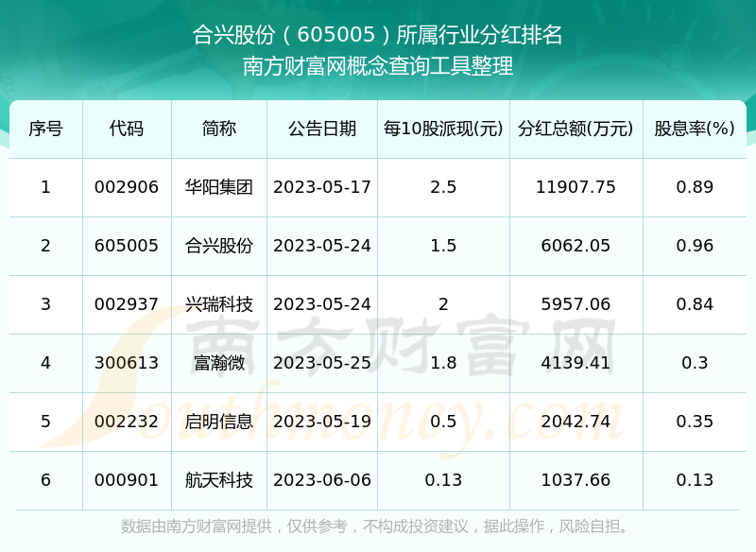Click the date 2023-05-25
Image resolution: width=756 pixels, height=552 pixels.
(x=322, y=363)
